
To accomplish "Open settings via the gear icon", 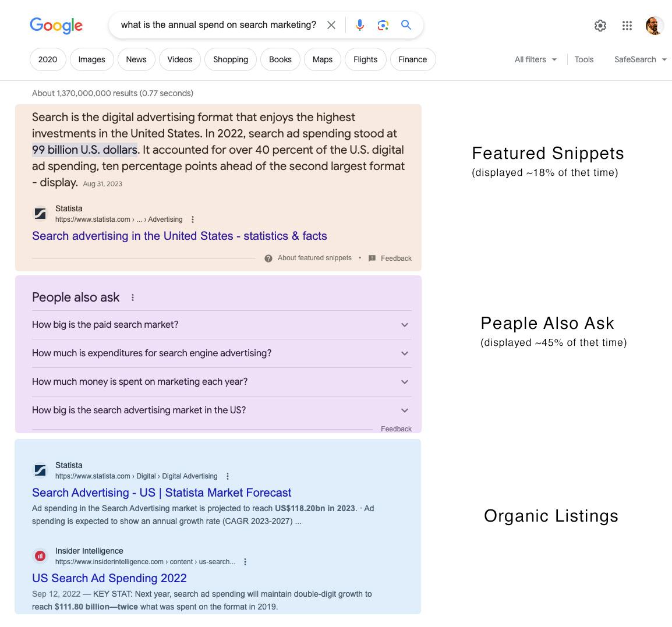I will click(600, 26).
